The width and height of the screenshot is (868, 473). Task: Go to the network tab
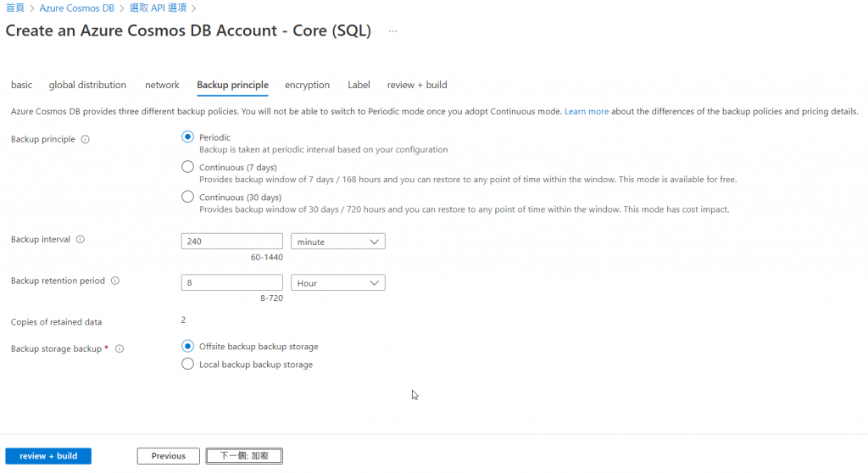162,85
